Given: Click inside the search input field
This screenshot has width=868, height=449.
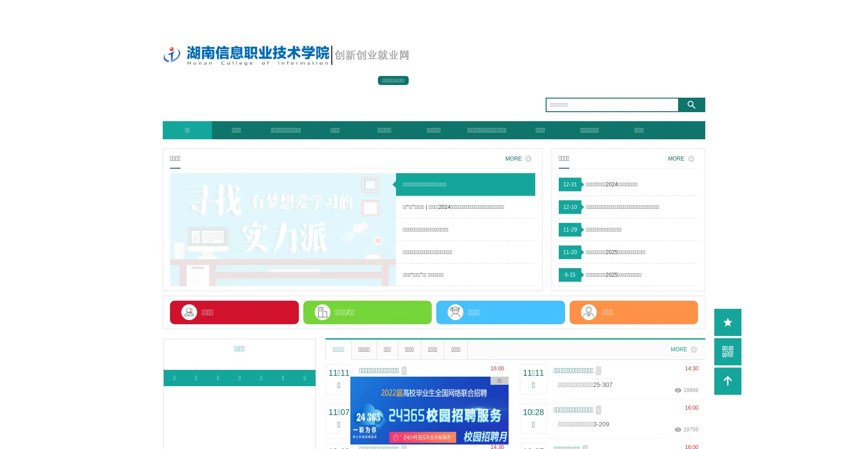Looking at the screenshot, I should [x=612, y=104].
